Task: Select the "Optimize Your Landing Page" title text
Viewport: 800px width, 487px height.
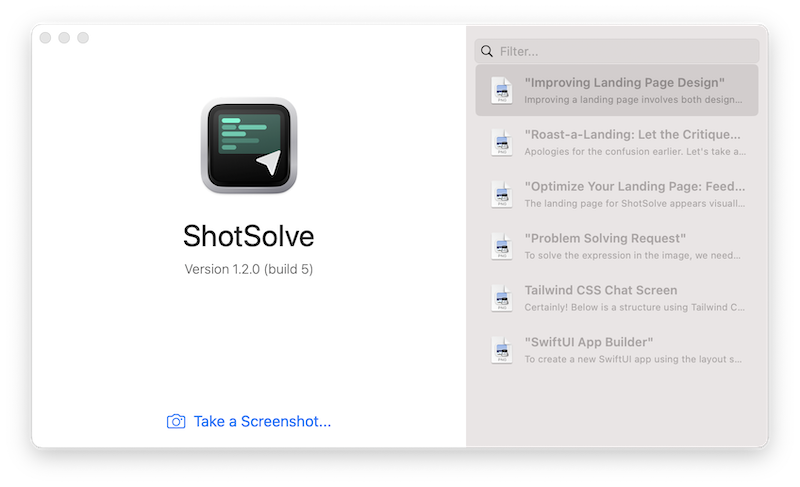Action: pyautogui.click(x=632, y=186)
